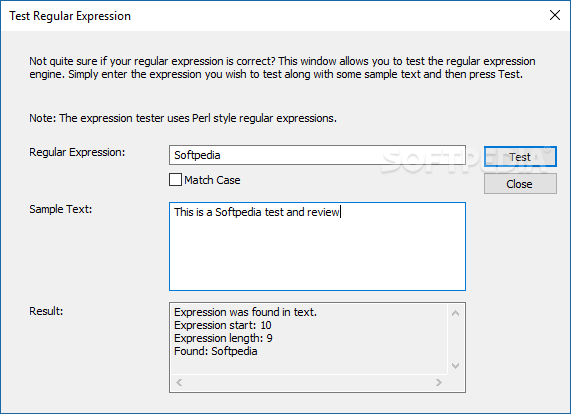571x414 pixels.
Task: Click the 'Found: Softpedia' result line
Action: tap(216, 351)
